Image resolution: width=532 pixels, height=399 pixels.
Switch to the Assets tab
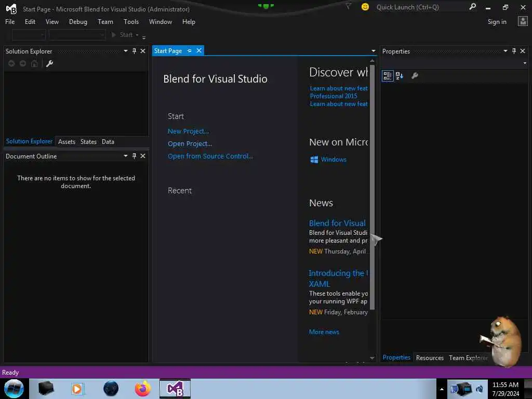pos(66,142)
